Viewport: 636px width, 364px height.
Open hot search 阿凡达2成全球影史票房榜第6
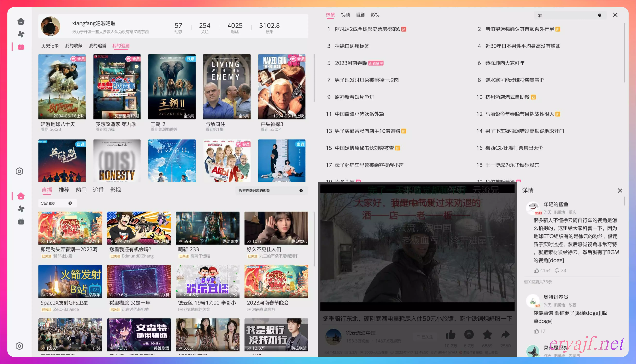click(x=367, y=29)
